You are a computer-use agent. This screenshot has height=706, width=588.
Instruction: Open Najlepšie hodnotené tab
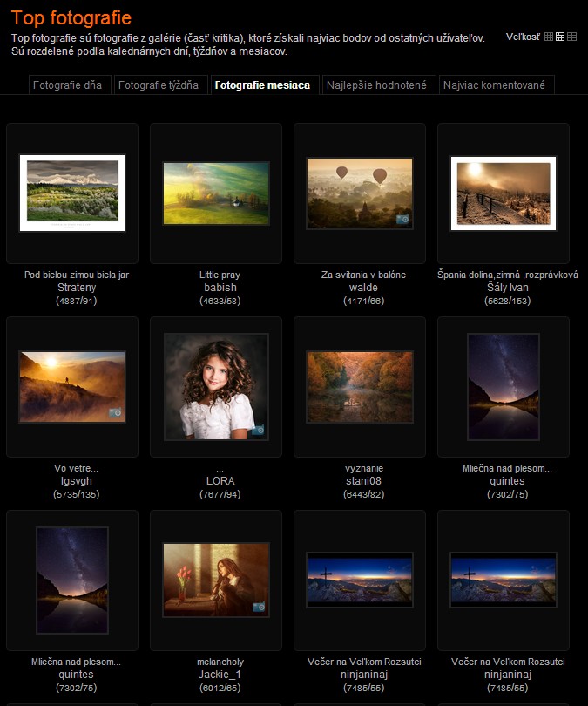pos(376,85)
